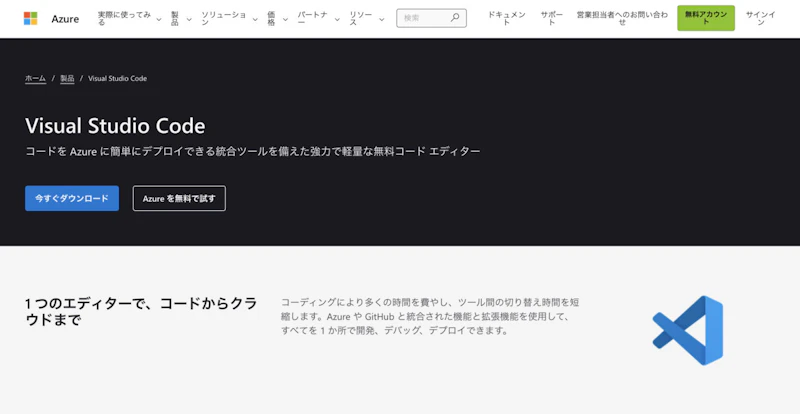Open the 価格 menu
The image size is (800, 414).
point(271,19)
